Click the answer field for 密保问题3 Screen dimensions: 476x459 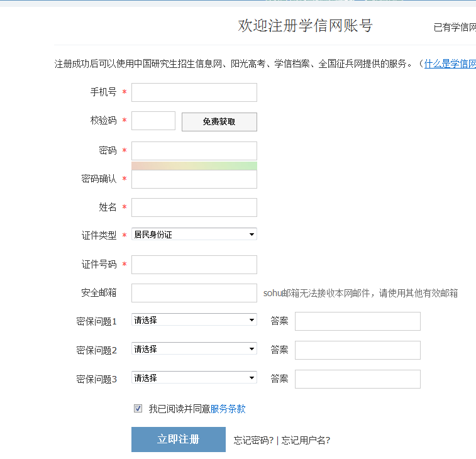click(357, 379)
